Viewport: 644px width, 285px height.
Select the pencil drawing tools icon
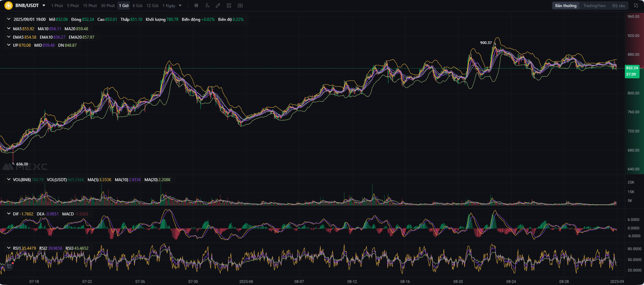218,5
